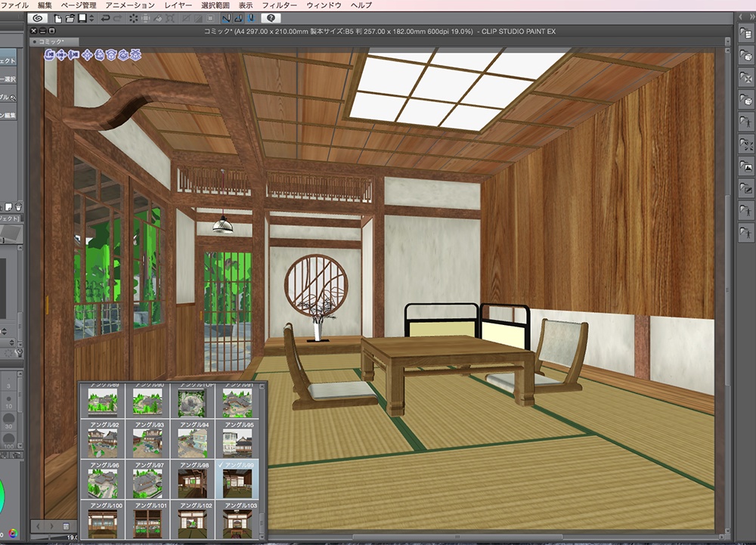The height and width of the screenshot is (545, 756).
Task: Select the camera pan manipulator icon
Action: 61,56
